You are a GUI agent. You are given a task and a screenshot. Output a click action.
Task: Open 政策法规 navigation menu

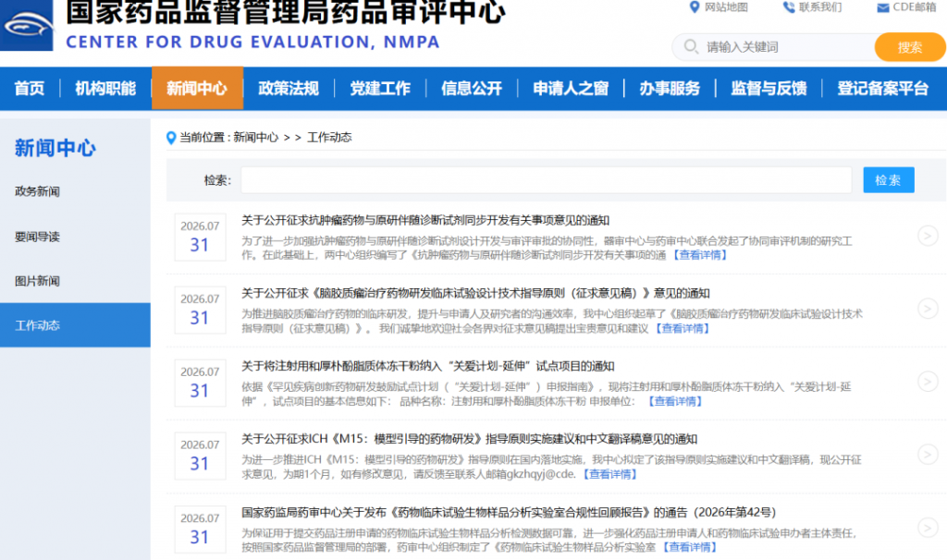tap(289, 88)
